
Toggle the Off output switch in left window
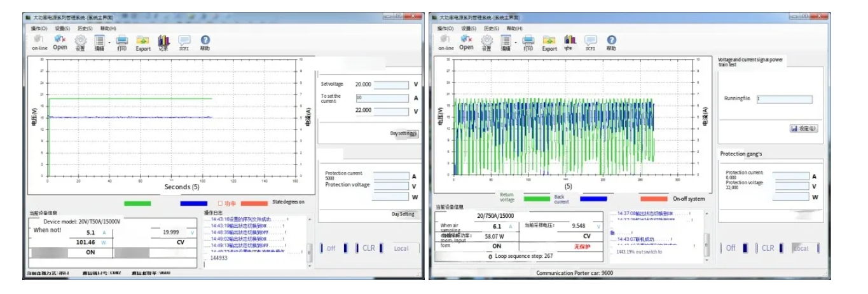click(x=331, y=248)
